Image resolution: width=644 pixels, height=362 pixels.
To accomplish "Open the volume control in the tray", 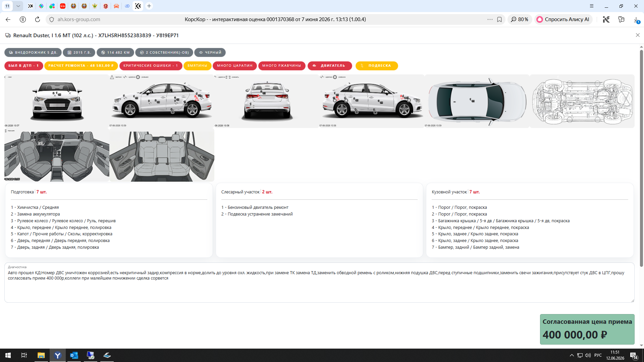I will point(588,355).
